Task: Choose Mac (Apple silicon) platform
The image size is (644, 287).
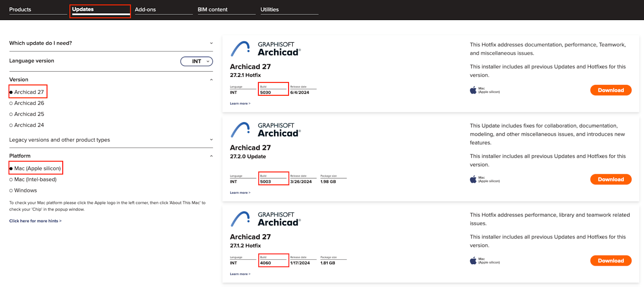Action: tap(35, 168)
